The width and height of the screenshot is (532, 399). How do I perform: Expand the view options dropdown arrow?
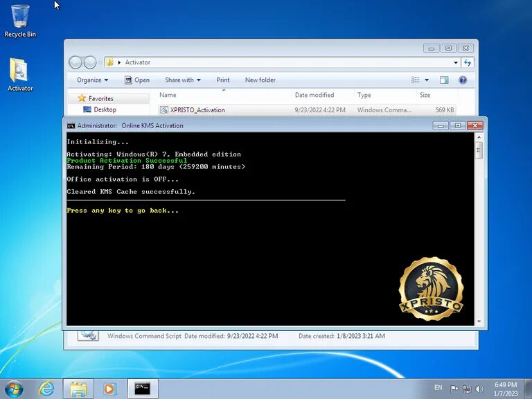point(427,80)
